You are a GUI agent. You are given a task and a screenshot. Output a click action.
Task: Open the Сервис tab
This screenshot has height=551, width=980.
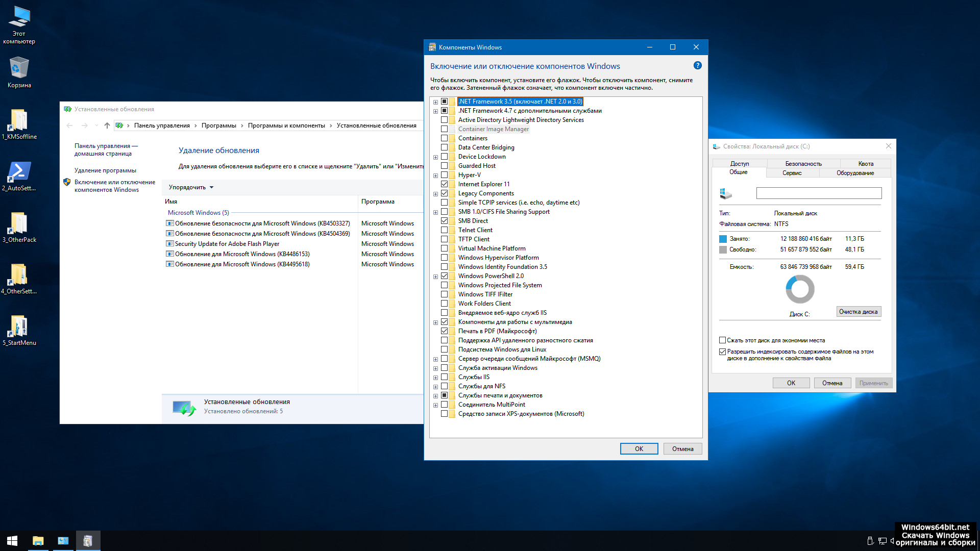[x=792, y=173]
